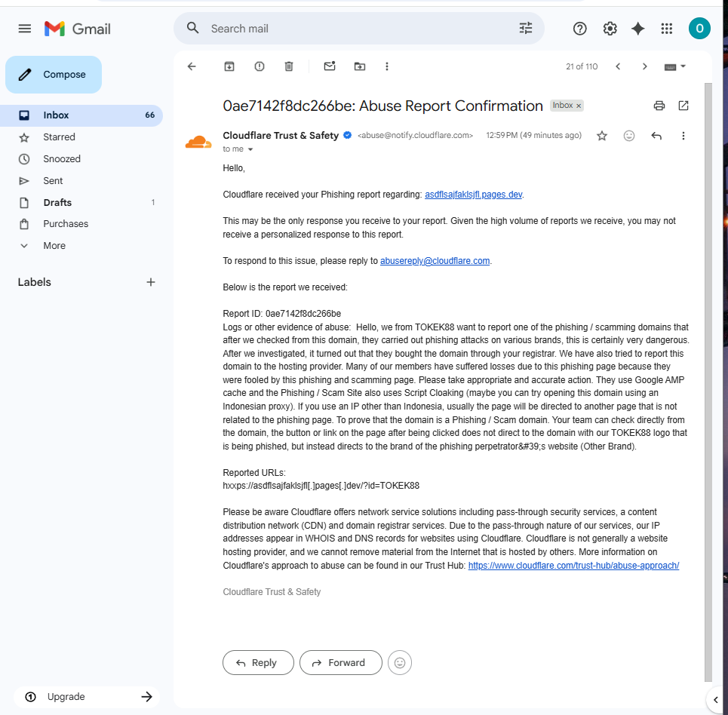The width and height of the screenshot is (728, 715).
Task: Reply using header arrow icon
Action: point(656,136)
